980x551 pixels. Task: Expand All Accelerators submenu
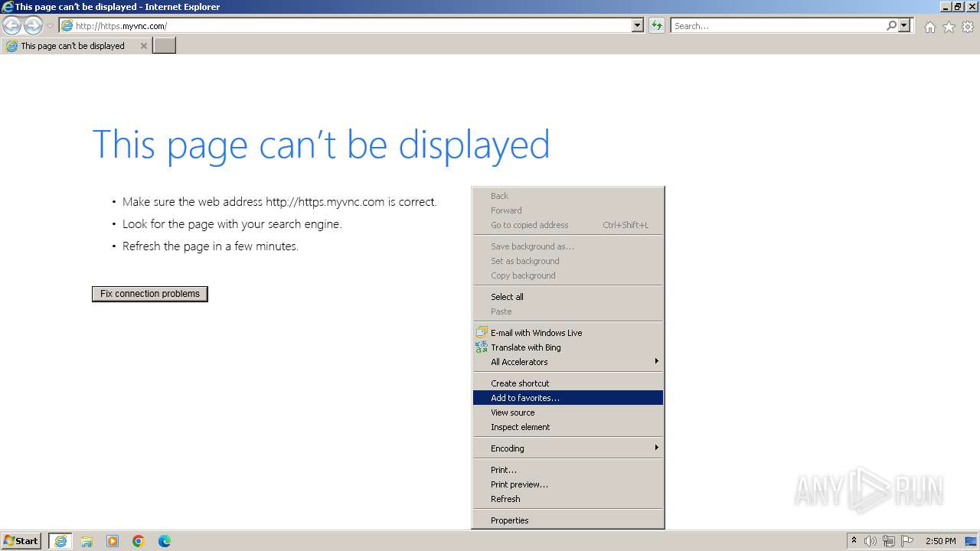click(568, 362)
